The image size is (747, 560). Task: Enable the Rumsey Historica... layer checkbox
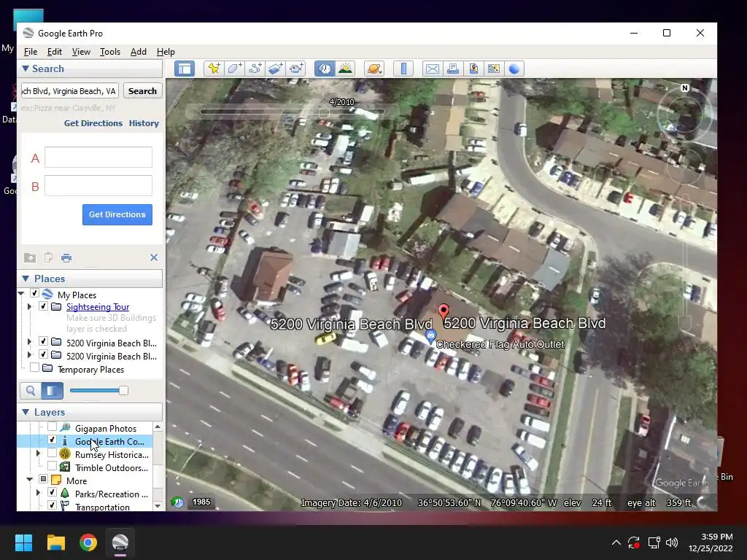(x=52, y=453)
